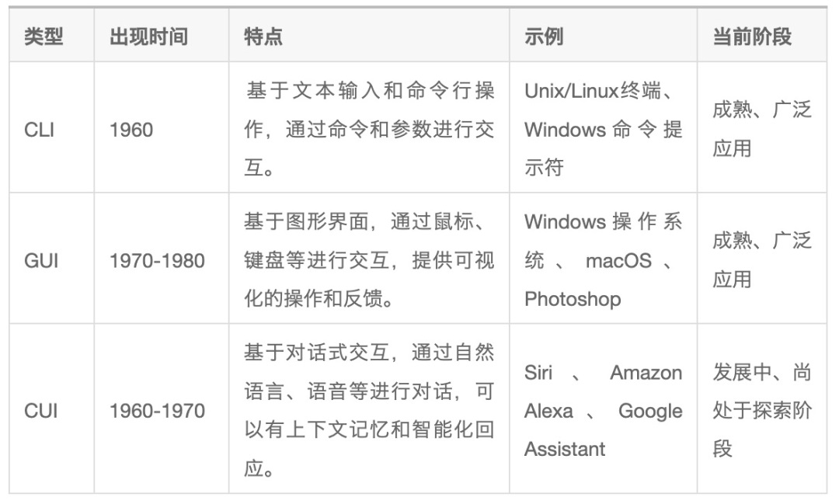Select the 当前阶段 header cell
The height and width of the screenshot is (504, 839).
point(752,36)
